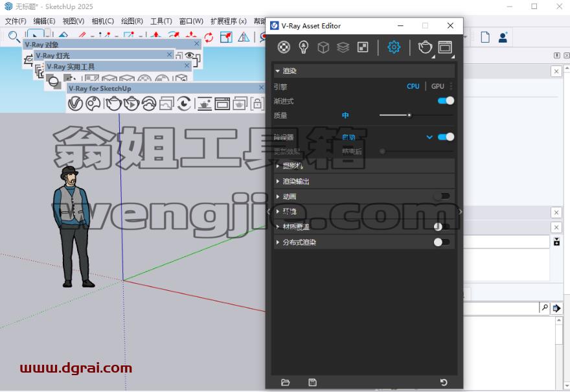
Task: Click the viewport render picture icon in V-Ray toolbar
Action: click(x=166, y=104)
